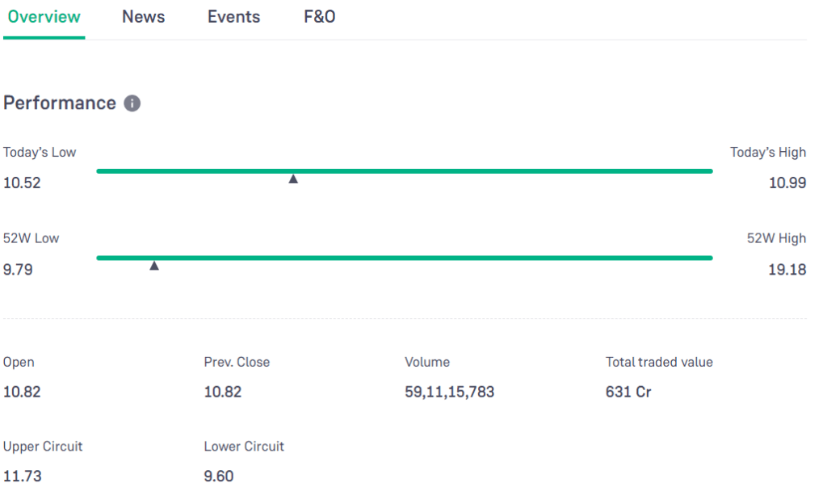The height and width of the screenshot is (504, 827).
Task: Click the 52W Low value 9.79
Action: (18, 269)
